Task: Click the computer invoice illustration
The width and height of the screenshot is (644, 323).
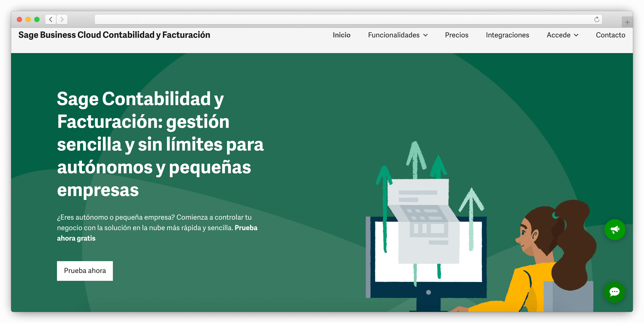Action: (x=427, y=226)
